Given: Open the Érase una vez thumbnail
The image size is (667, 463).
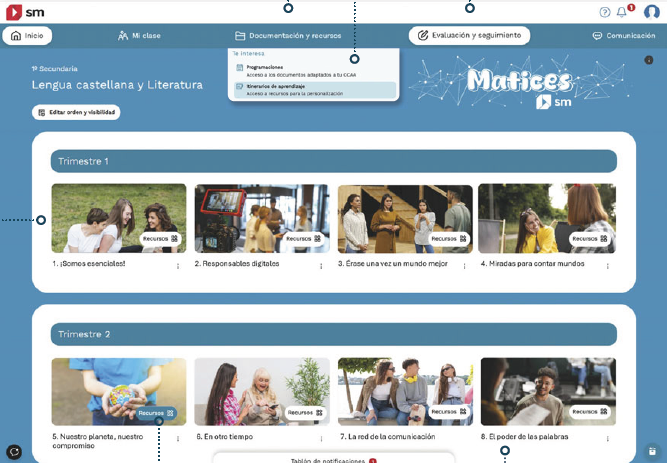Looking at the screenshot, I should [x=404, y=217].
